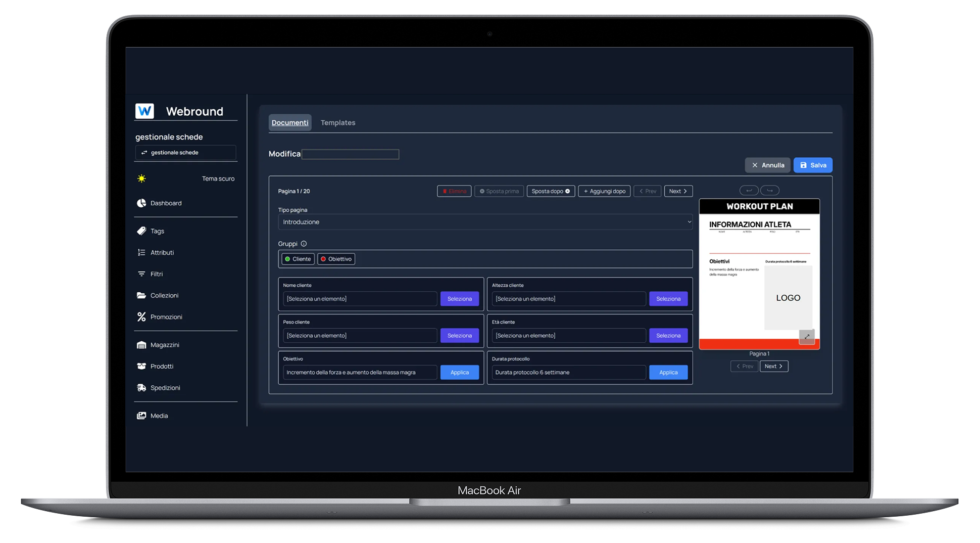Select the Tags section icon
Screen dimensions: 980x543
coord(141,231)
